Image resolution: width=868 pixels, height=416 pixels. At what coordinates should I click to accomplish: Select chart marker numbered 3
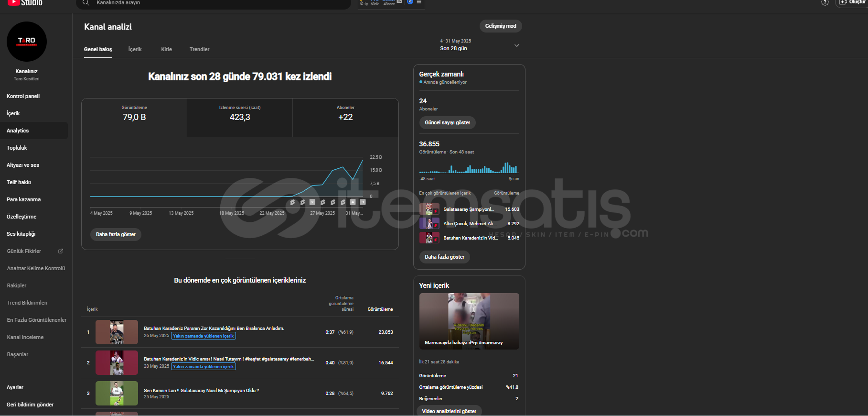[363, 202]
